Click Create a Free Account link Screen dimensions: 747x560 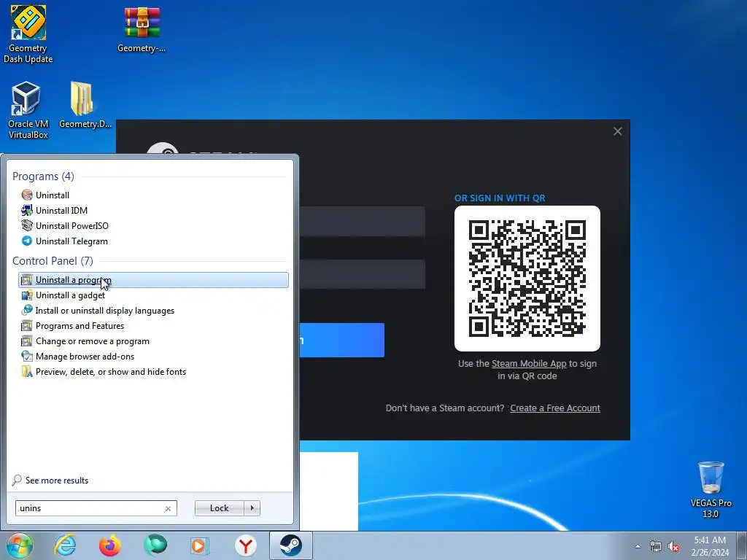point(555,408)
